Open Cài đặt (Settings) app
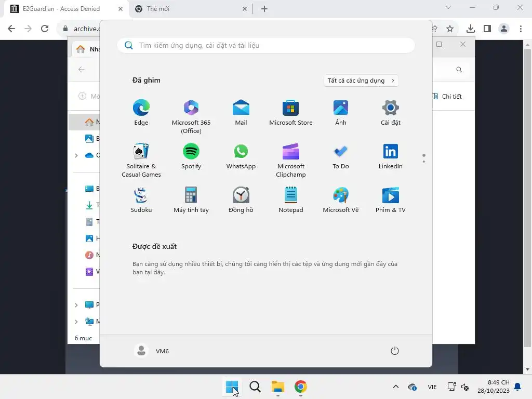This screenshot has width=532, height=399. click(x=391, y=113)
